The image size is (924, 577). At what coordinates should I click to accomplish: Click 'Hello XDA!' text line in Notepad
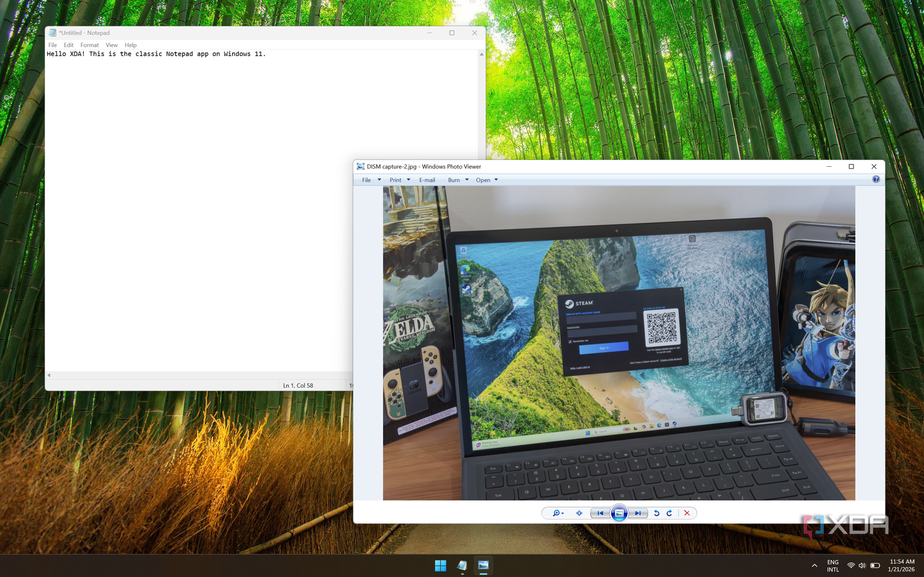156,54
